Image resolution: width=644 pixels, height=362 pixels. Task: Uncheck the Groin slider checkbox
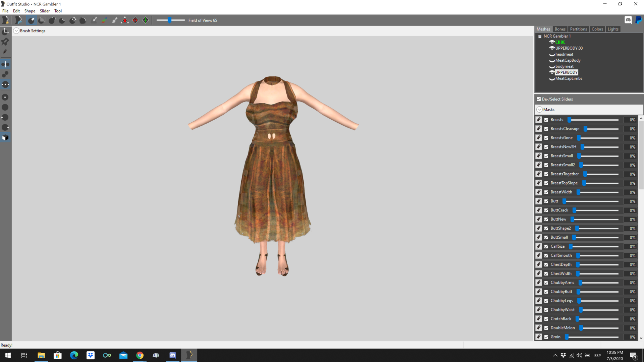[x=546, y=337]
